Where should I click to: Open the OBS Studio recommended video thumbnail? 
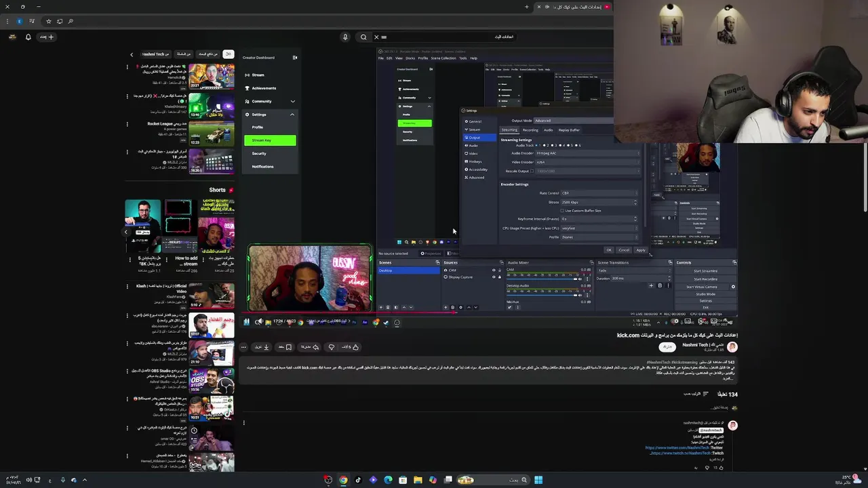click(x=212, y=381)
